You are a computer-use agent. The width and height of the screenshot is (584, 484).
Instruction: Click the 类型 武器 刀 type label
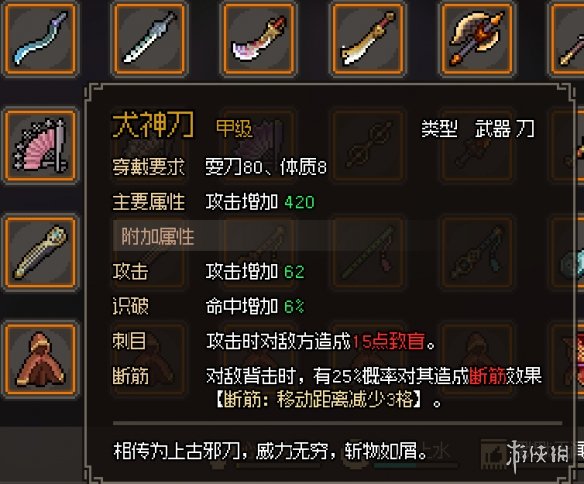478,129
